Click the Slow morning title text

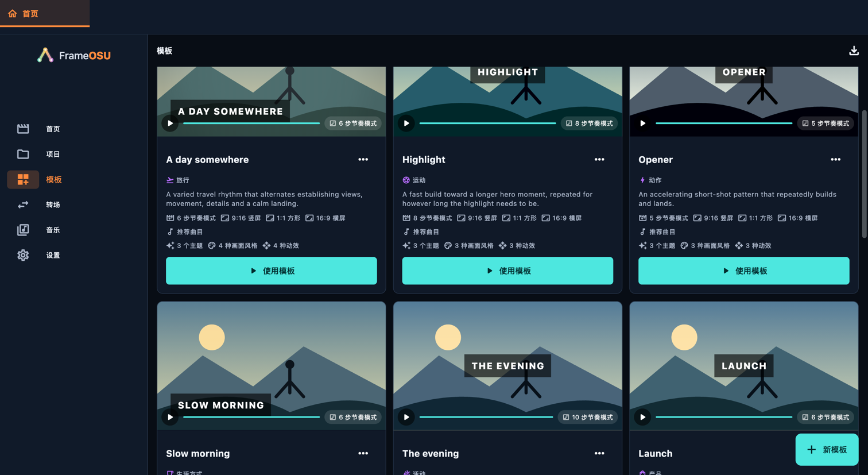click(198, 453)
